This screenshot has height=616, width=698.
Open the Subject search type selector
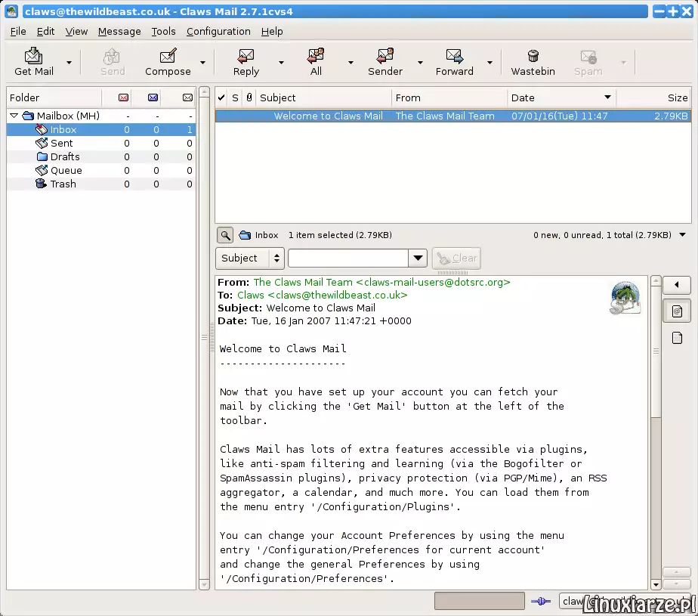pyautogui.click(x=250, y=258)
